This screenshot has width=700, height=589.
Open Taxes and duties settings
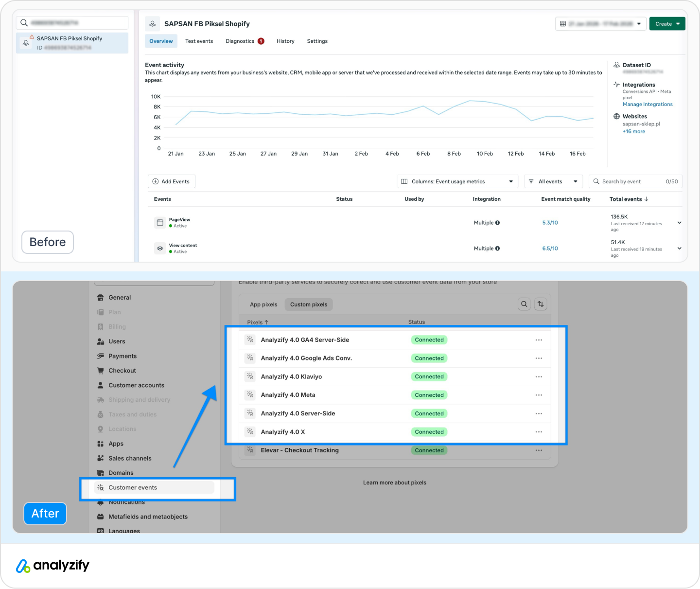coord(133,414)
